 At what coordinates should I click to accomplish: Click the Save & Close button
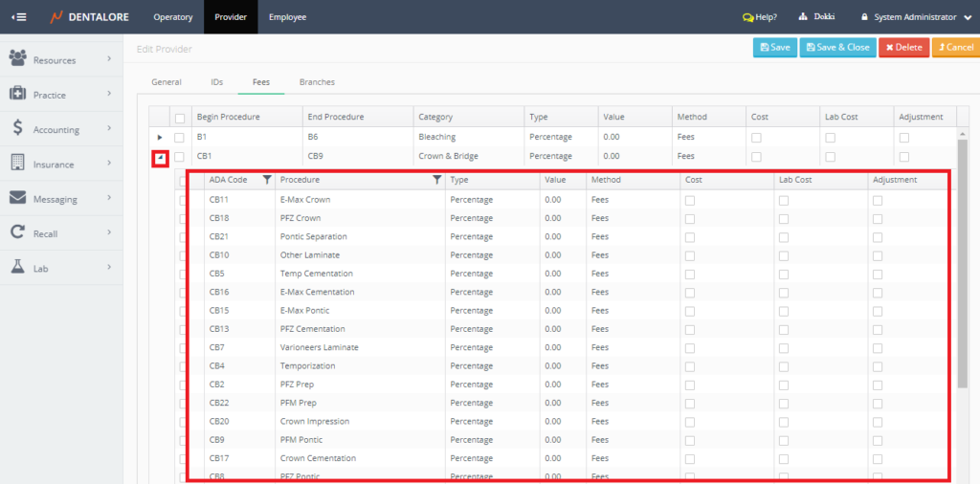837,47
